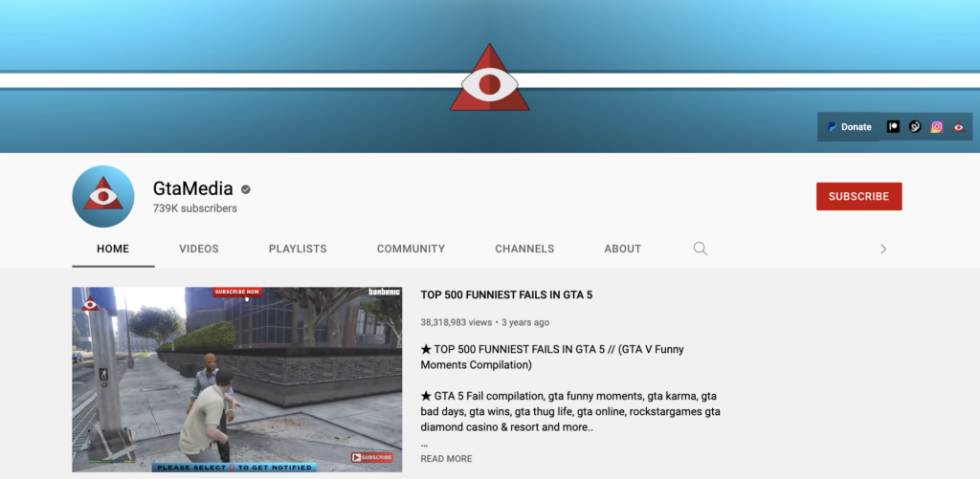The height and width of the screenshot is (479, 980).
Task: Expand description with READ MORE
Action: click(x=446, y=459)
